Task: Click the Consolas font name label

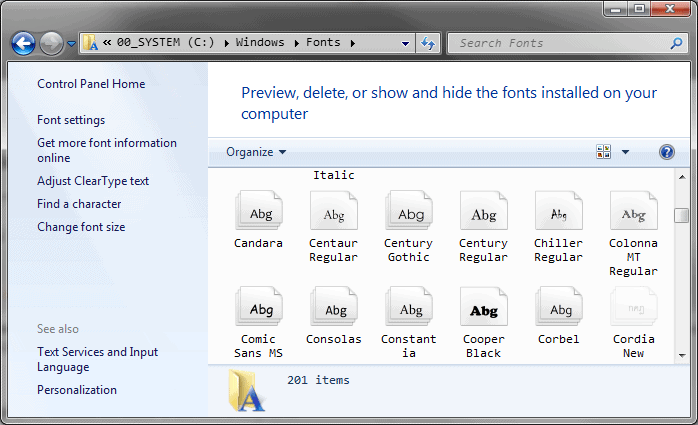Action: (x=333, y=339)
